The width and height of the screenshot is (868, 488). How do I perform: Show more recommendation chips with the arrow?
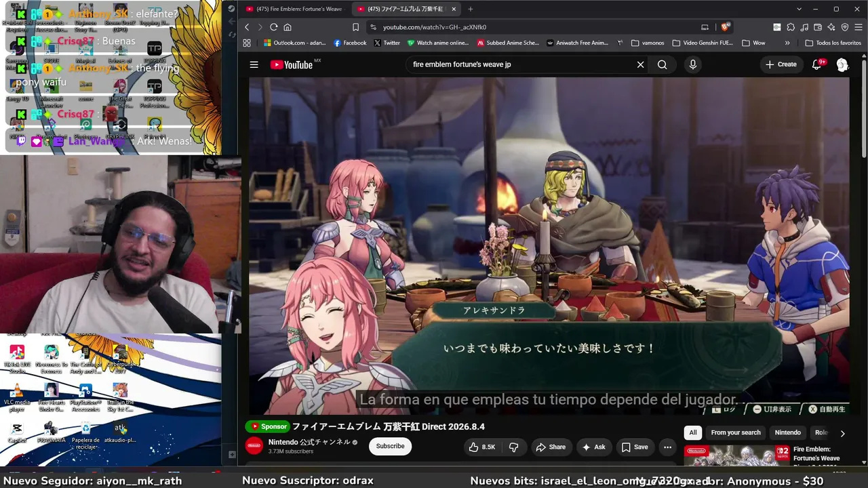pos(843,433)
